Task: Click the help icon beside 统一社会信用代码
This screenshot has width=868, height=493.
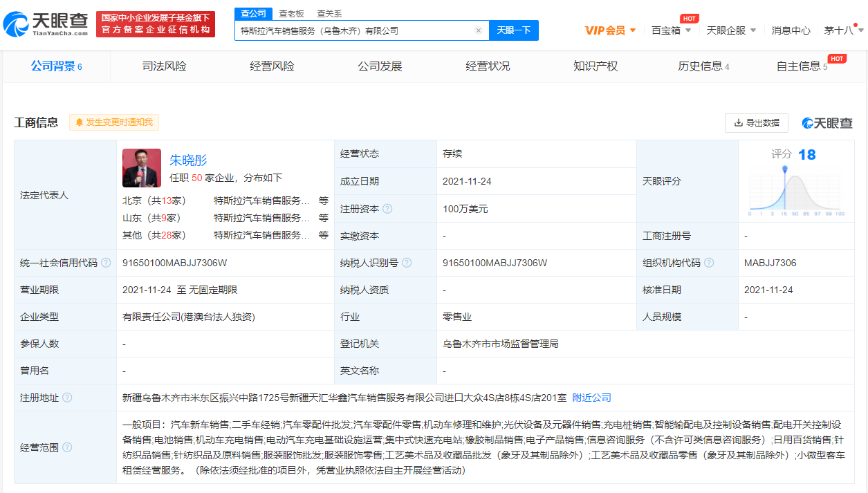Action: coord(106,263)
